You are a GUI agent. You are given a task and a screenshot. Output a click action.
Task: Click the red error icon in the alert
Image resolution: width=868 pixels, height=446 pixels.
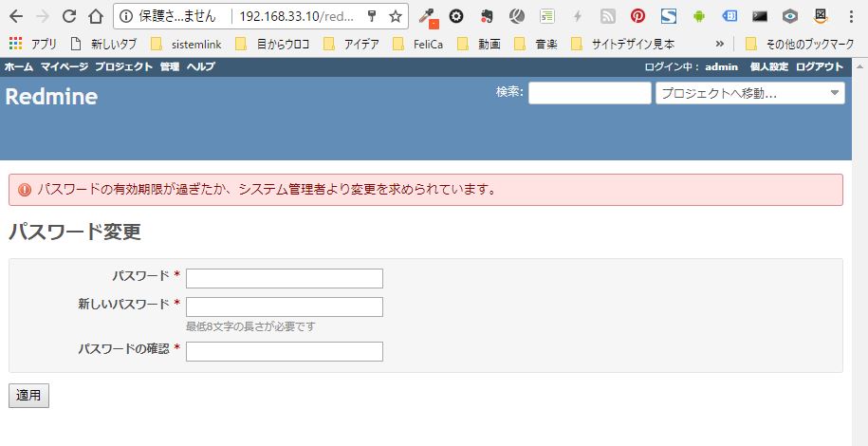[25, 190]
